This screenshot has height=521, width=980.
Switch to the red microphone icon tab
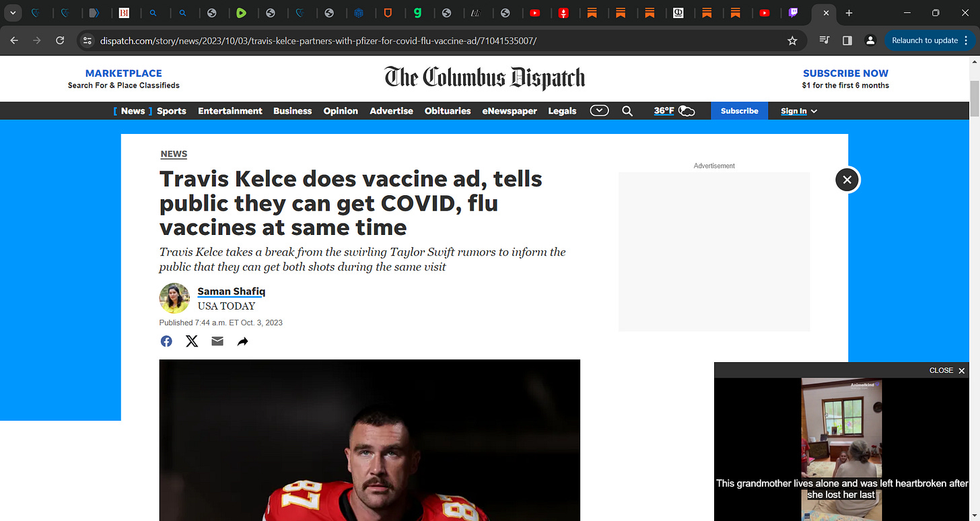(563, 13)
